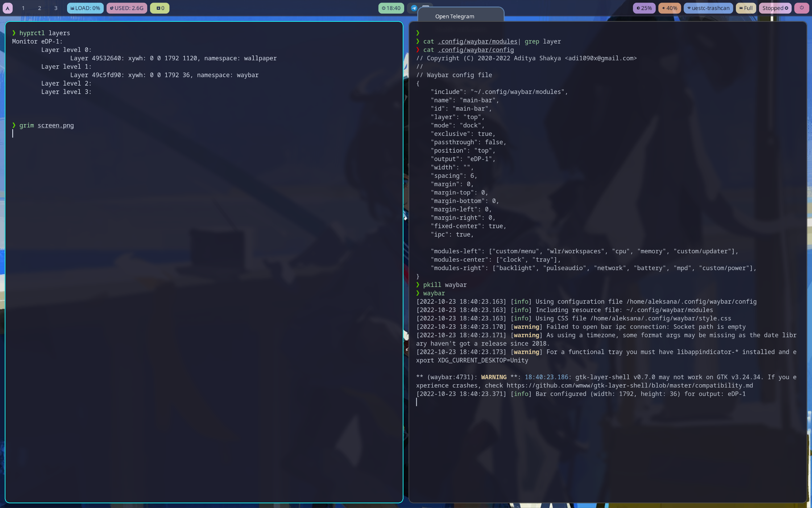Click the clock showing 18:40
This screenshot has height=508, width=812.
click(x=391, y=8)
